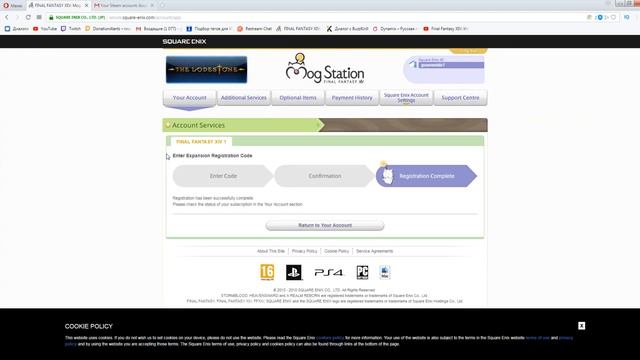Open the FINAL FANTASY XIV bookmark with the Mog icon
This screenshot has width=640, height=360.
pos(298,29)
